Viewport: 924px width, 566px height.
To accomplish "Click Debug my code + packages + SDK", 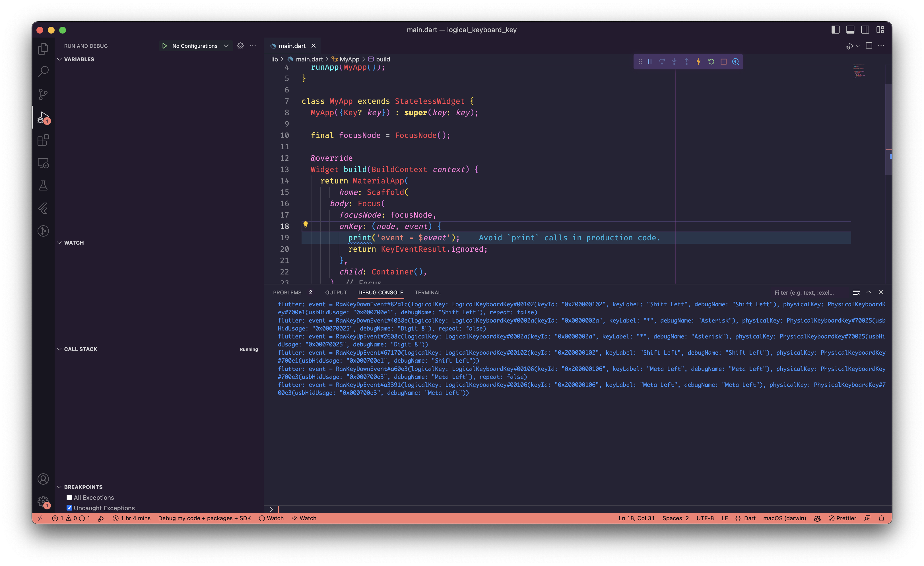I will pyautogui.click(x=204, y=518).
